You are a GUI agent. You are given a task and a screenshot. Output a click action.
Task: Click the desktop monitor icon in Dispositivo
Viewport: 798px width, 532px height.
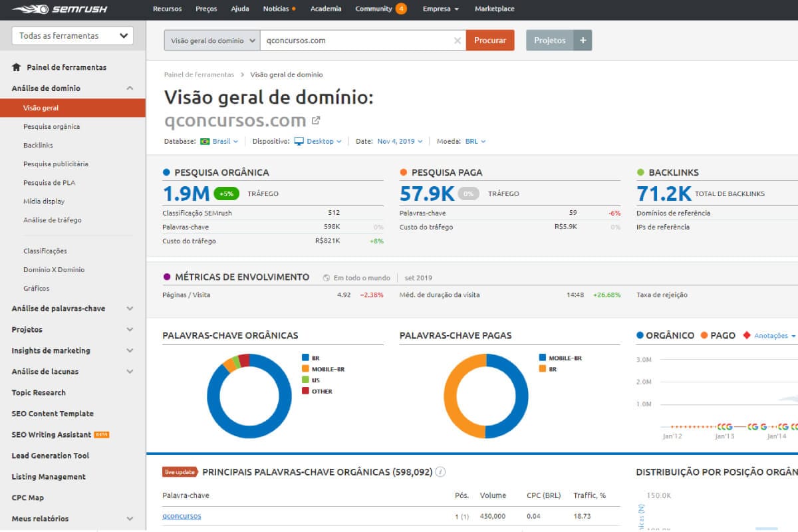click(x=299, y=142)
